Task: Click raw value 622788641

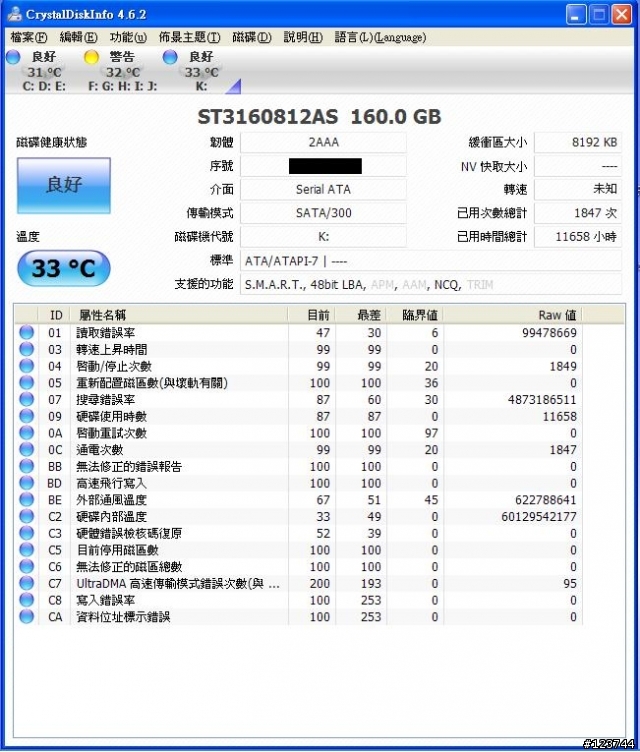Action: (x=546, y=500)
